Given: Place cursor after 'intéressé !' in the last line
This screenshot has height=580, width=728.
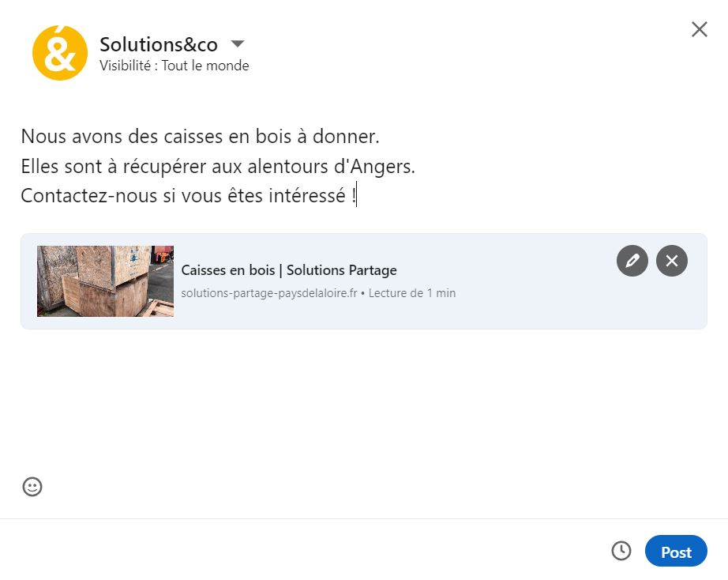Looking at the screenshot, I should click(356, 196).
